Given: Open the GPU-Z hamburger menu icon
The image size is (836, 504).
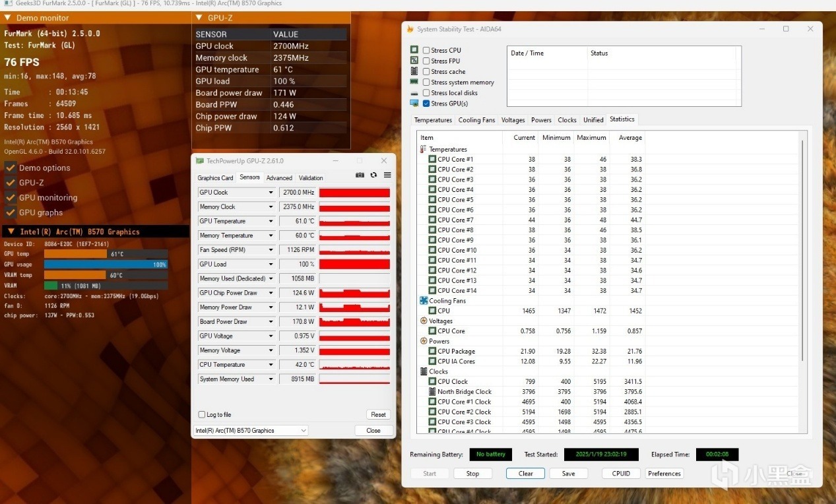Looking at the screenshot, I should click(x=387, y=175).
